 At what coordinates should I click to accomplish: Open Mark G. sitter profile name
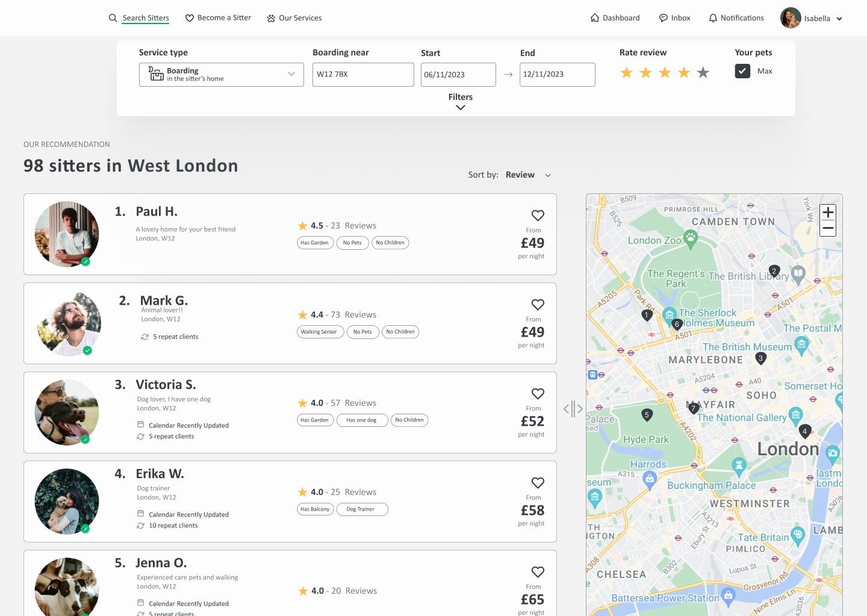(164, 300)
